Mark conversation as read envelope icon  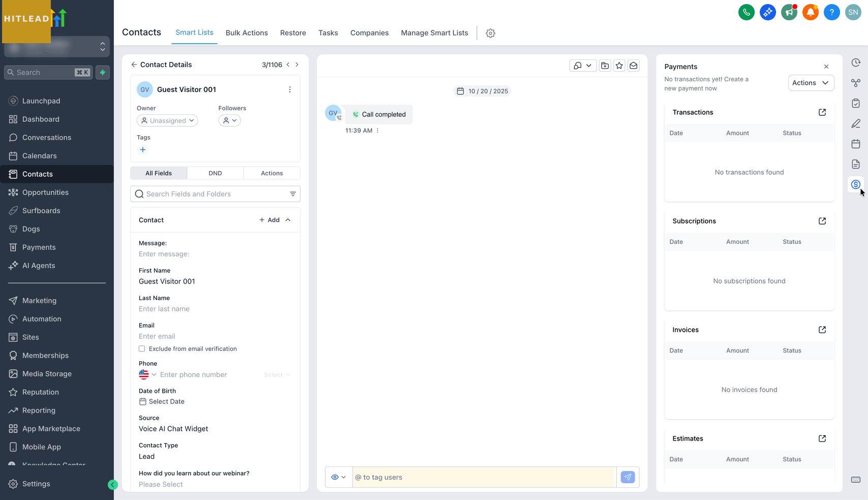633,66
